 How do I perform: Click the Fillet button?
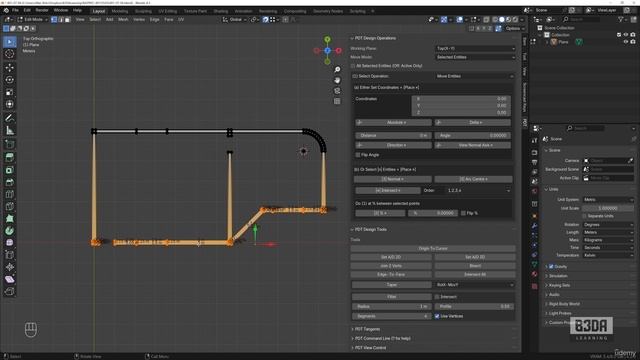391,297
